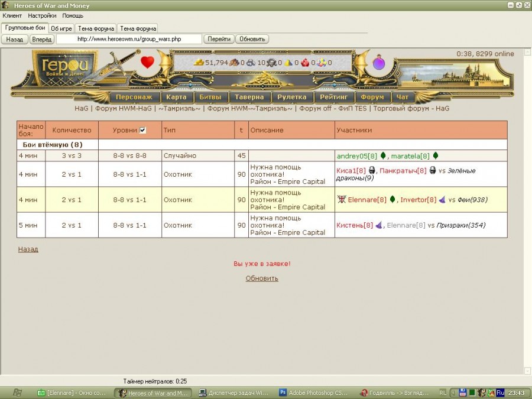Viewport: 532px width, 399px height.
Task: Click underlined Обновить link under red message
Action: (x=262, y=278)
